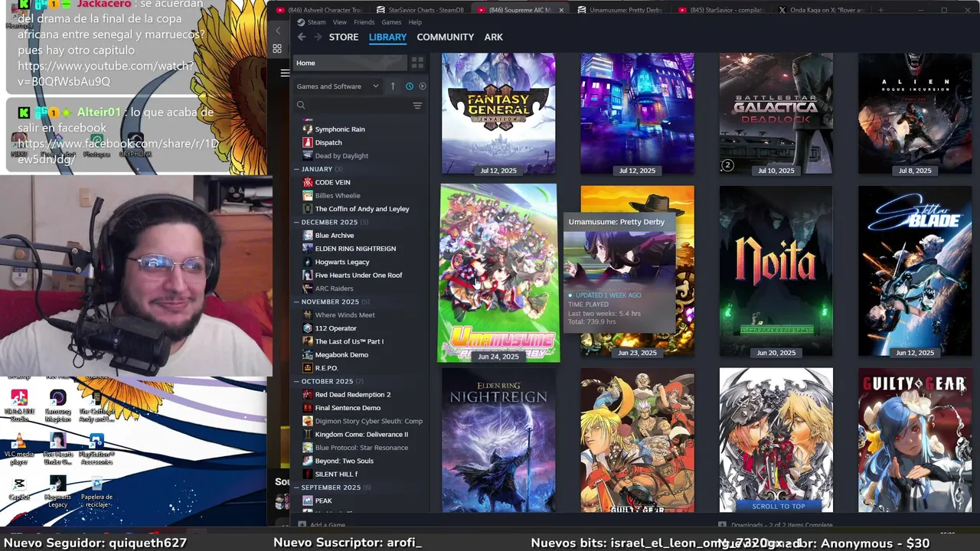Open CapCut desktop shortcut
Image resolution: width=980 pixels, height=551 pixels.
pyautogui.click(x=19, y=489)
